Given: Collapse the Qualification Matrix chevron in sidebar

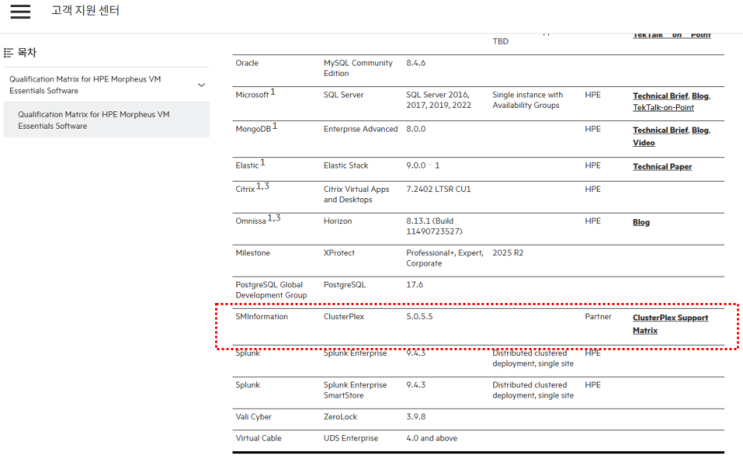Looking at the screenshot, I should [202, 85].
